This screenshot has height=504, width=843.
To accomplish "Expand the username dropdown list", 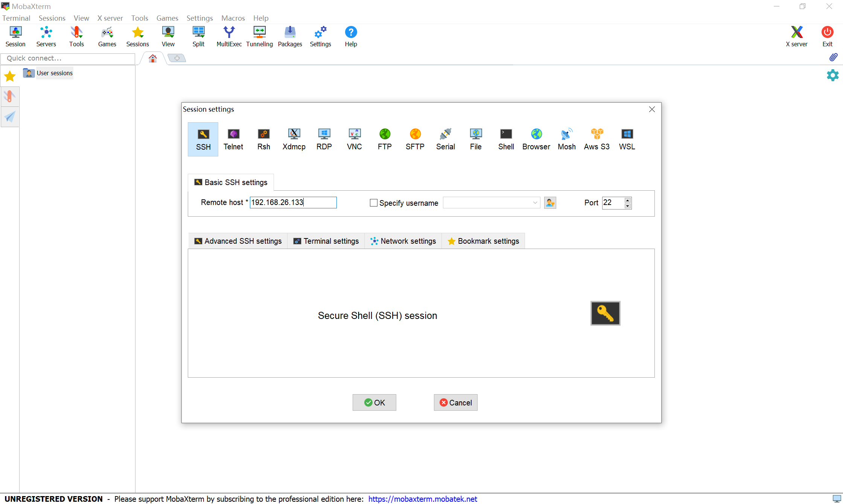I will (x=535, y=203).
